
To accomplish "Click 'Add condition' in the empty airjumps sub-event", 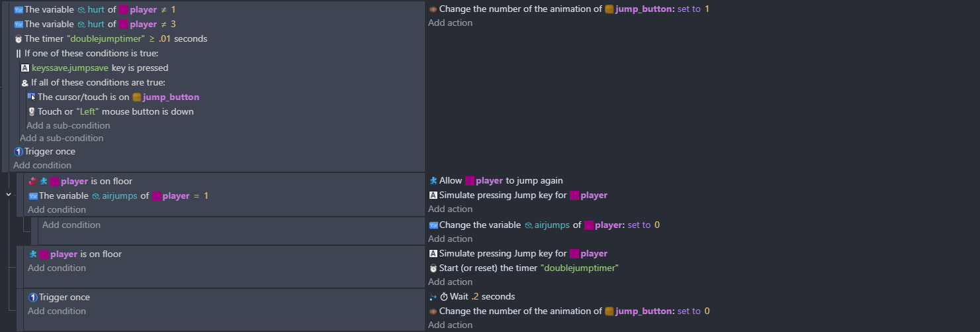I will pos(71,225).
